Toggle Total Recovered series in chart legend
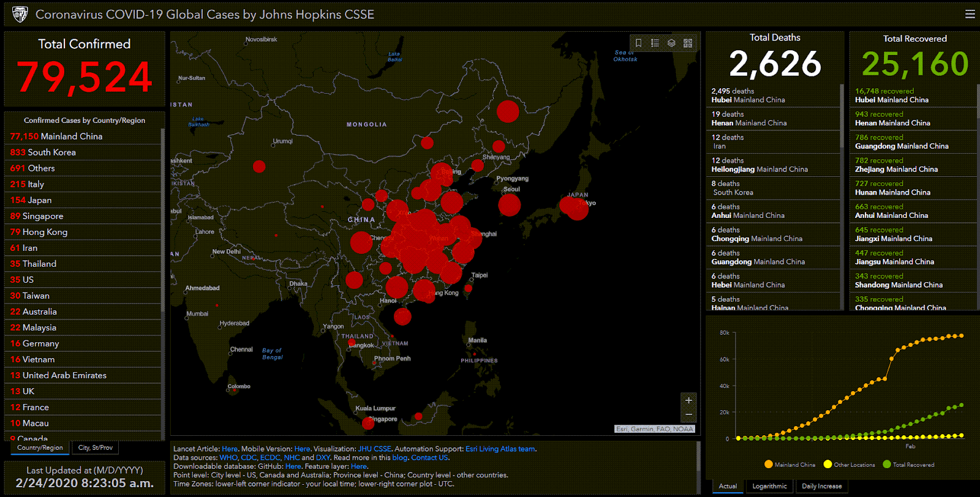Viewport: 980px width, 497px height. pyautogui.click(x=908, y=465)
